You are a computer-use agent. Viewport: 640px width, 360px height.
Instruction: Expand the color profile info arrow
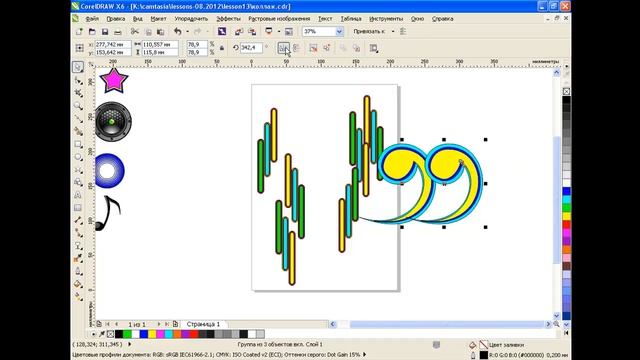tap(364, 355)
